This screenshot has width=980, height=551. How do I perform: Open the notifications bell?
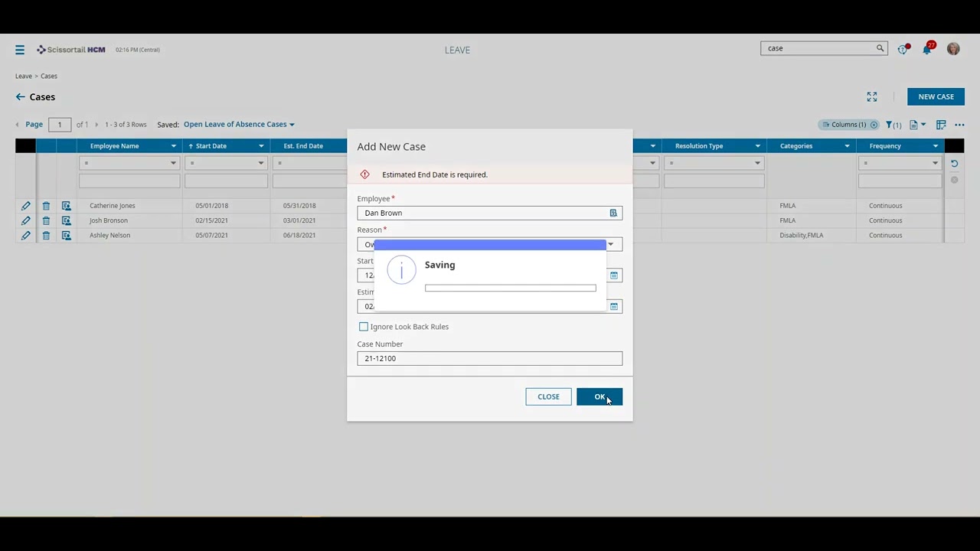click(926, 48)
